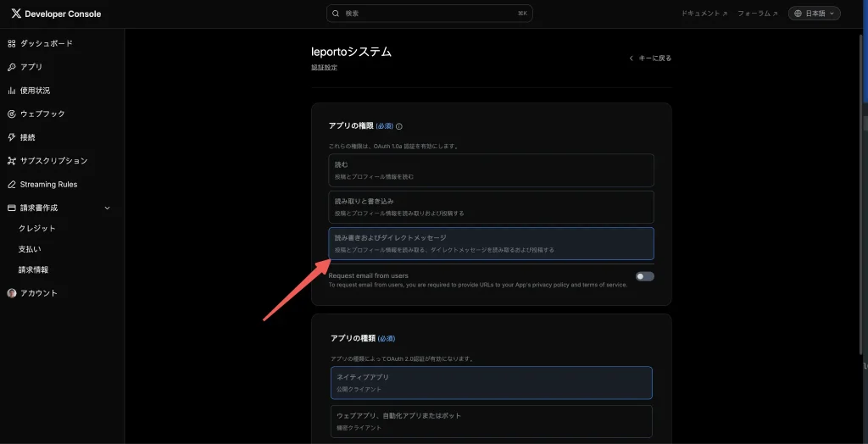This screenshot has height=444, width=868.
Task: Click the pencil icon beside Streaming Rules
Action: click(x=12, y=184)
